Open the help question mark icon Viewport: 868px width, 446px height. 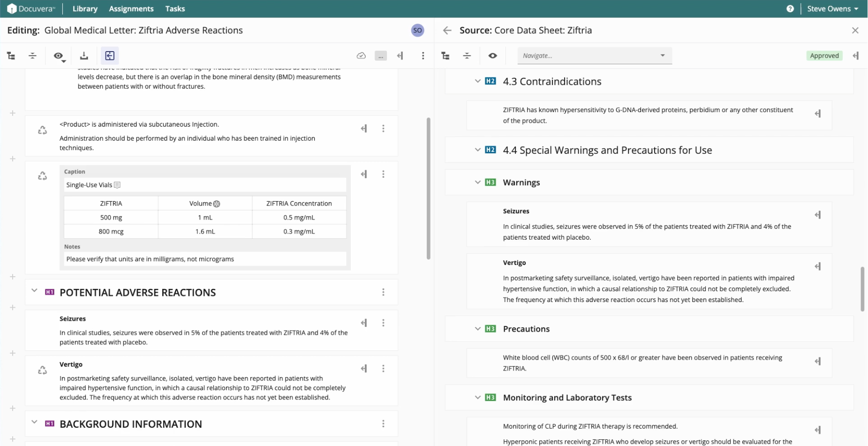tap(790, 8)
